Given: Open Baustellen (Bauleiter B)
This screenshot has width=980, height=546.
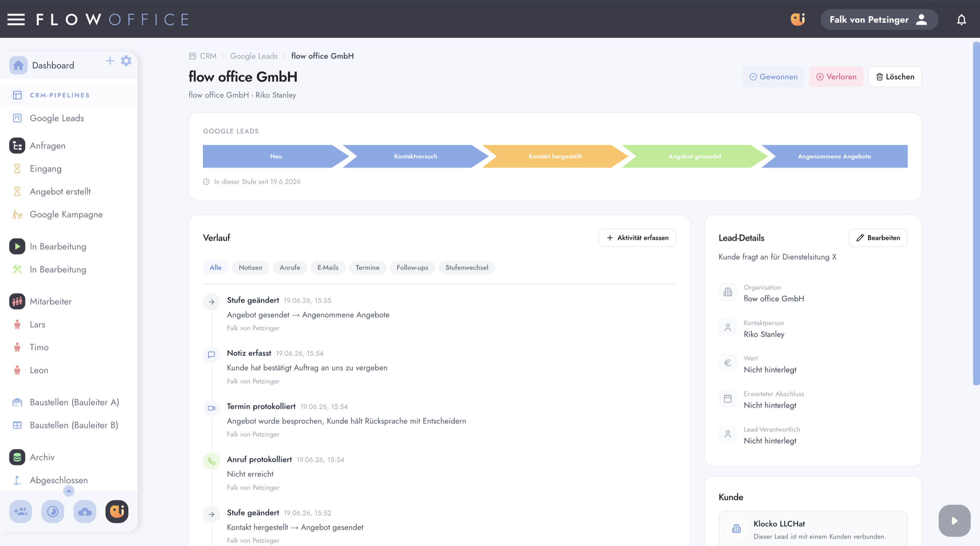Looking at the screenshot, I should tap(73, 425).
